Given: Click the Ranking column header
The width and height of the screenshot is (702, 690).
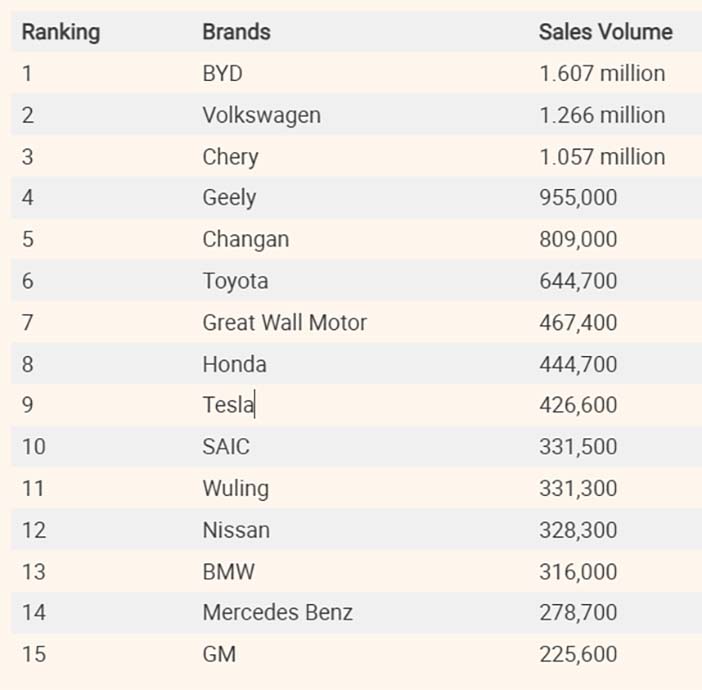Looking at the screenshot, I should tap(61, 32).
